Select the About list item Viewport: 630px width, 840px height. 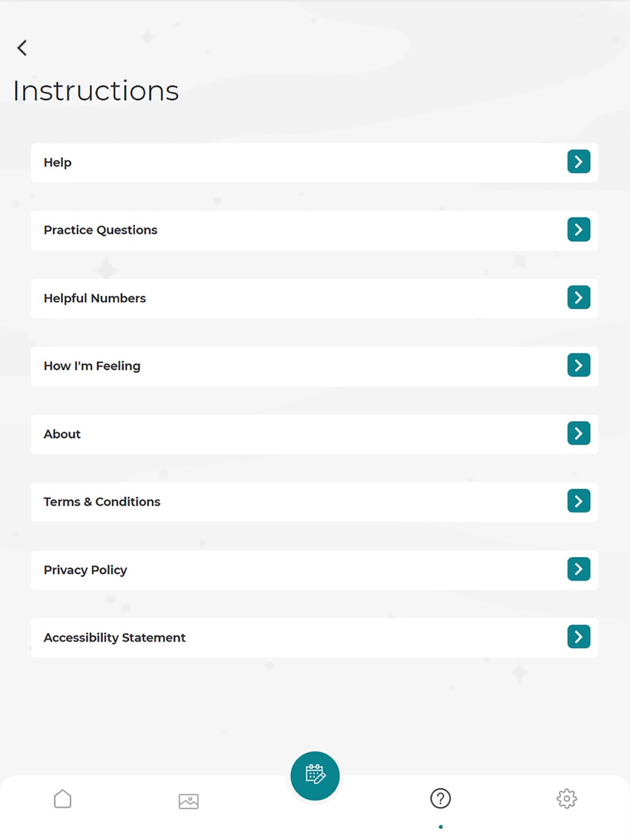click(x=315, y=434)
